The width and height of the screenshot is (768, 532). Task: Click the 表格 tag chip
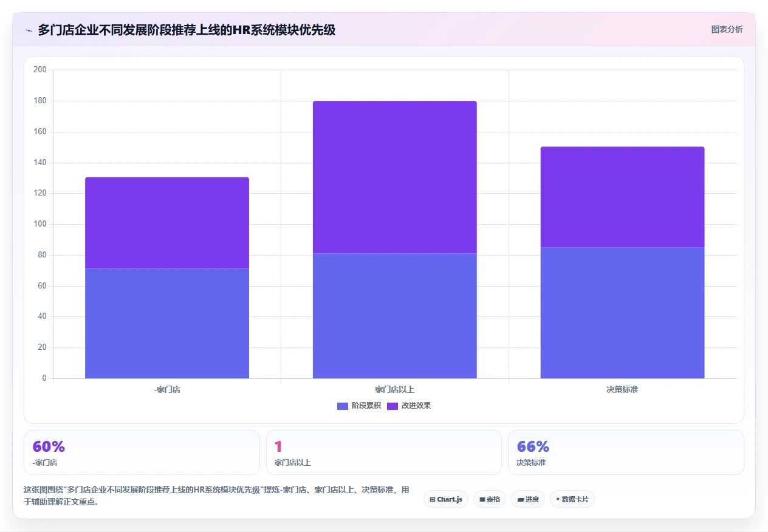[490, 499]
